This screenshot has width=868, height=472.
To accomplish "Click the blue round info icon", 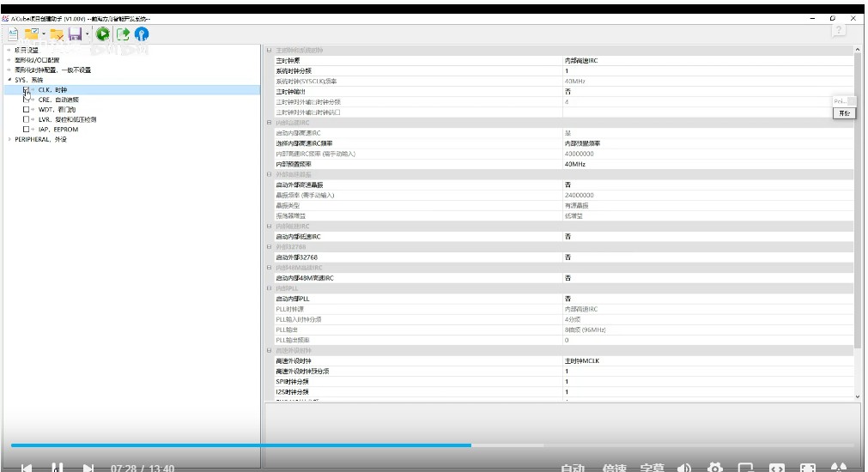I will [142, 34].
